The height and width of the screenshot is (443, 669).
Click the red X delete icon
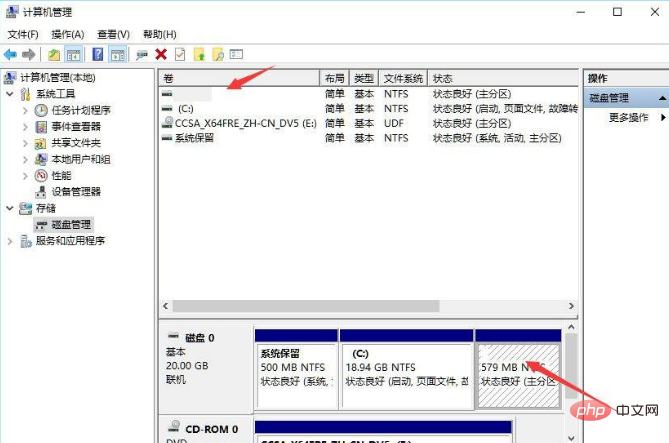coord(161,55)
